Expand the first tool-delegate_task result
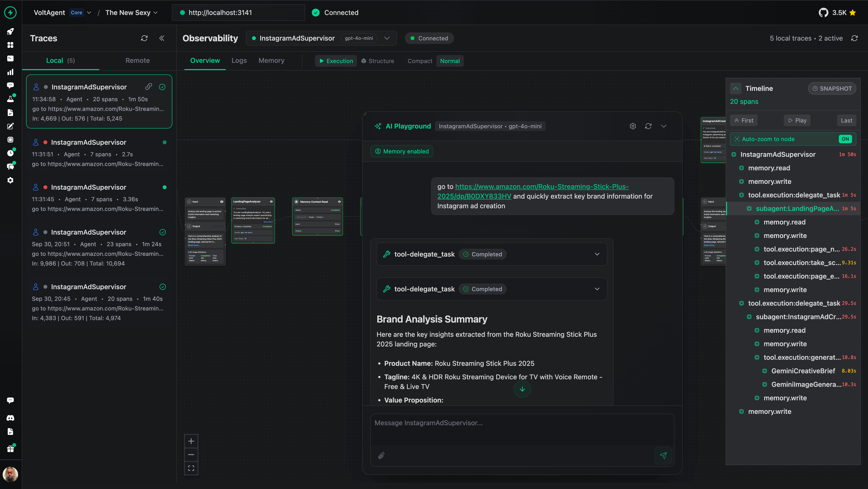Image resolution: width=868 pixels, height=489 pixels. click(597, 254)
